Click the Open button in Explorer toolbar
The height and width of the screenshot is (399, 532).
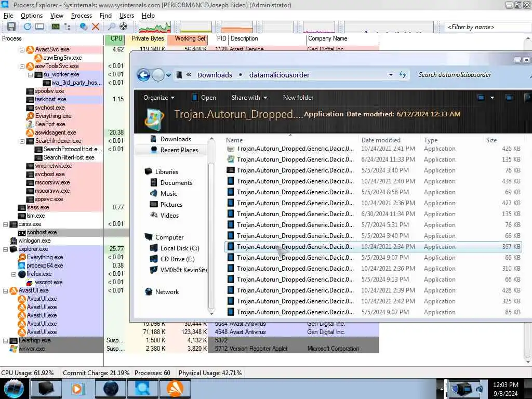pyautogui.click(x=204, y=98)
